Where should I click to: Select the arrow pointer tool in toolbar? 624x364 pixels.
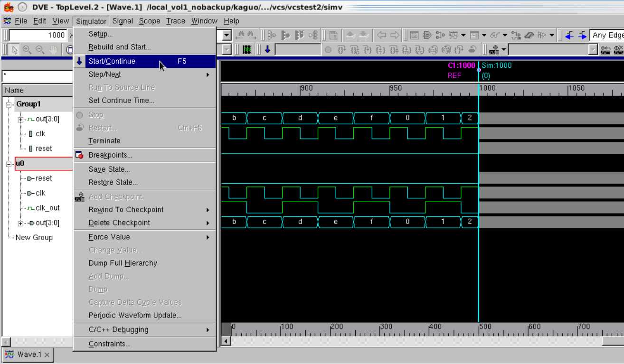click(x=15, y=50)
